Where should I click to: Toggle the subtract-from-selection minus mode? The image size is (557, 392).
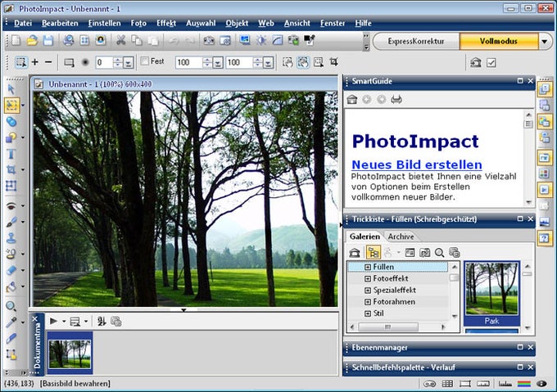(48, 62)
